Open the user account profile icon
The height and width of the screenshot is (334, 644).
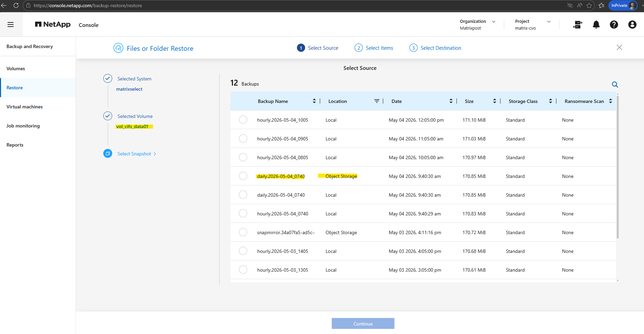632,25
